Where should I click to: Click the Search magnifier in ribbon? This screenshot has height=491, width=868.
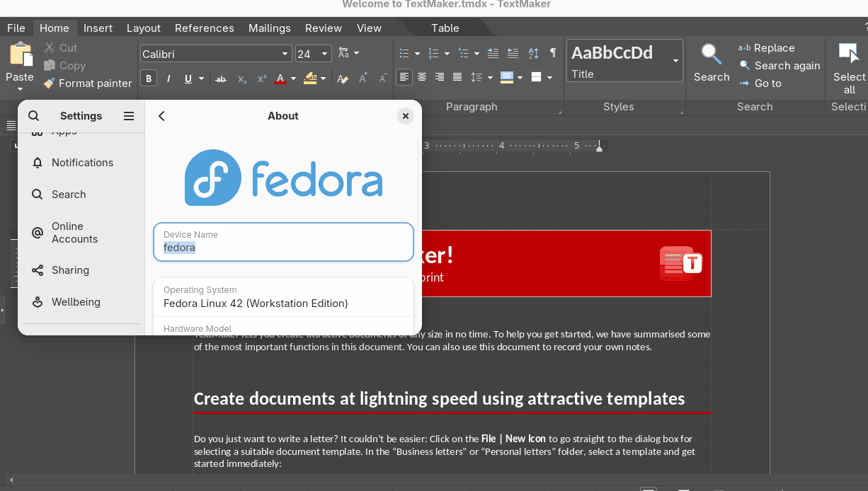point(711,55)
